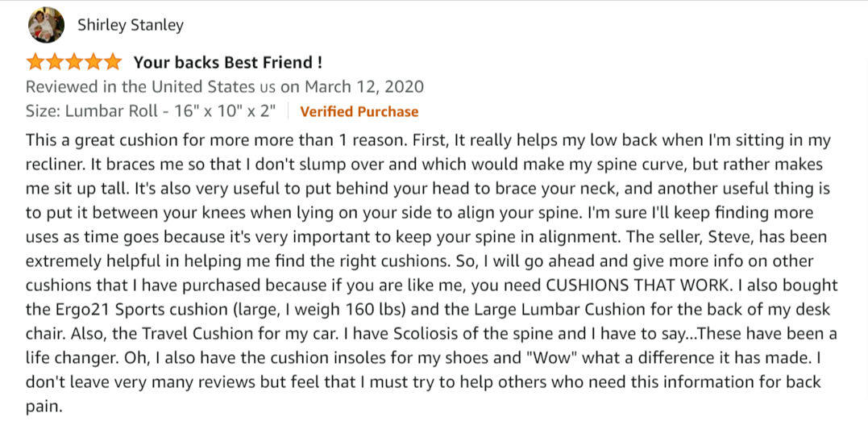The width and height of the screenshot is (868, 421).
Task: Click the reviewer name Shirley Stanley
Action: tap(130, 26)
